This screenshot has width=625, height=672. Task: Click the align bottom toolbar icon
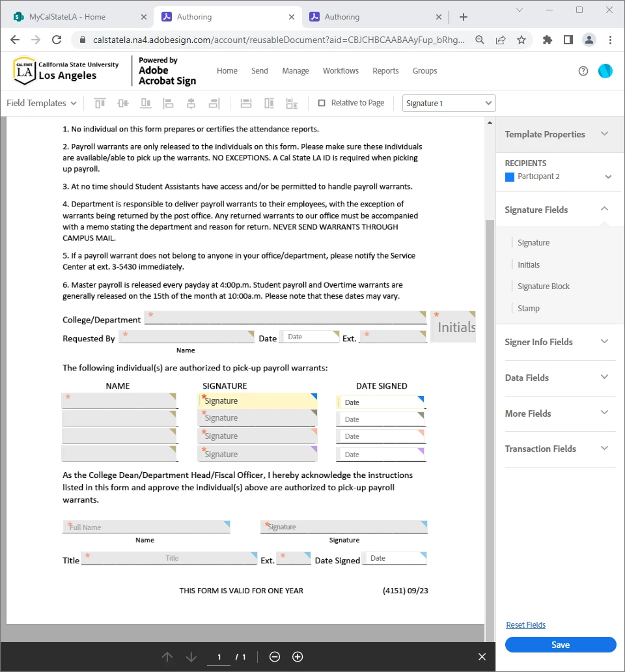146,104
